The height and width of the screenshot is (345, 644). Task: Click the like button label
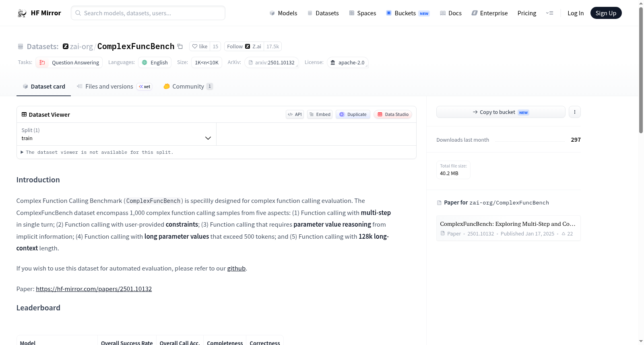[x=203, y=47]
